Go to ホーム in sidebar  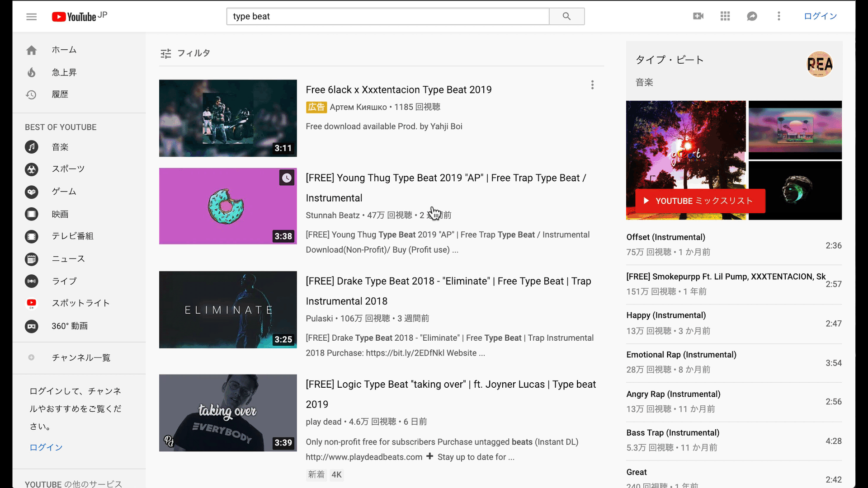coord(63,50)
